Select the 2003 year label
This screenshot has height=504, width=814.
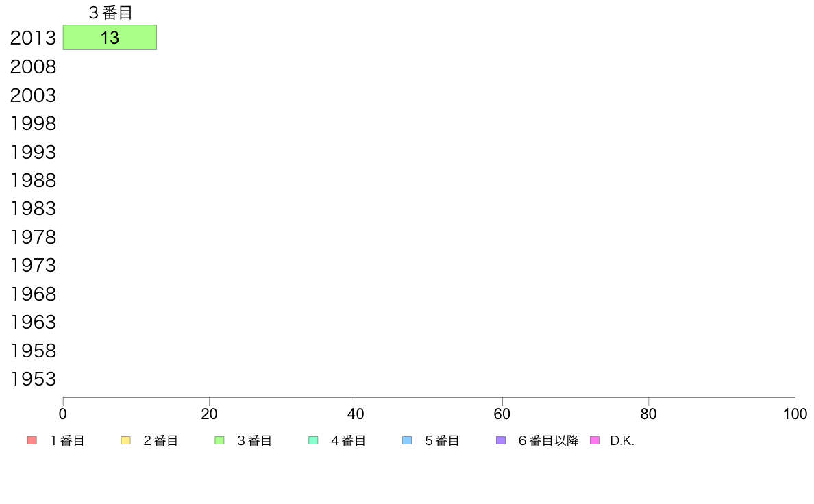(33, 95)
